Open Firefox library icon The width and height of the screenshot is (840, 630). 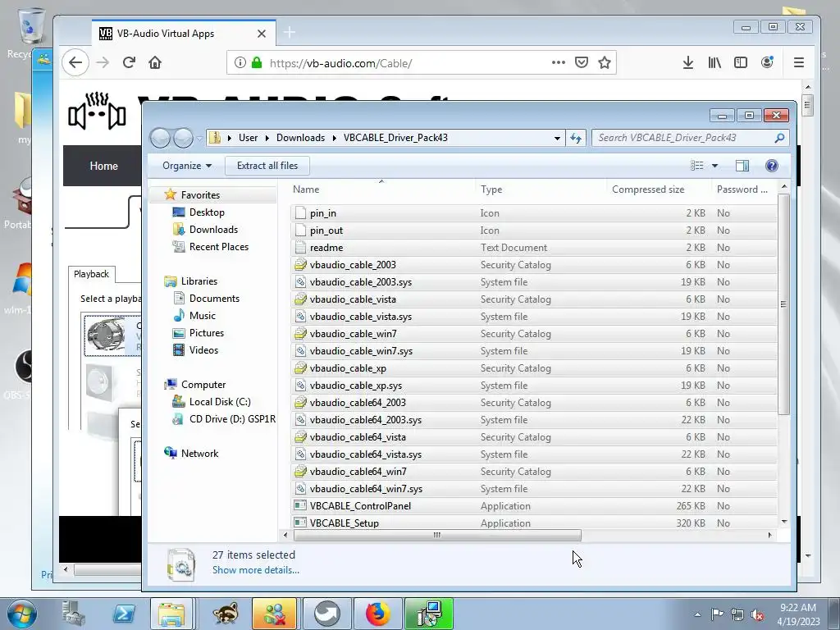714,62
